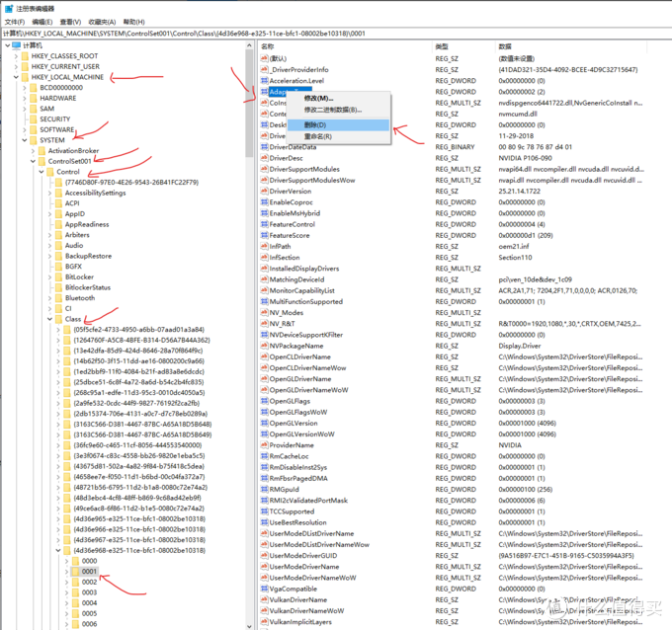The image size is (672, 630).
Task: Click the DWORD icon beside FeatureScore
Action: 265,235
